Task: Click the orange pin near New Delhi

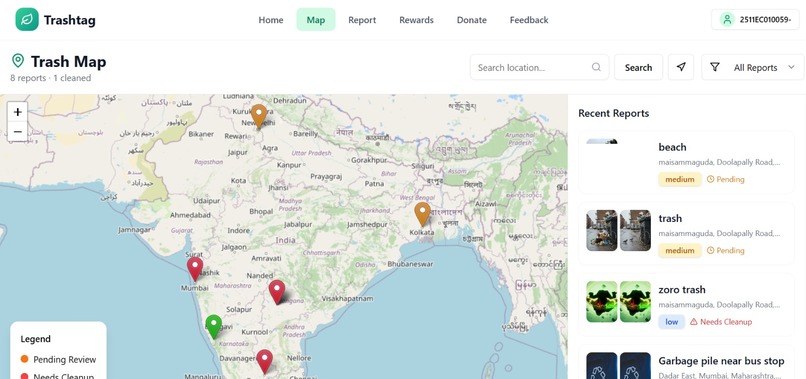Action: coord(259,116)
